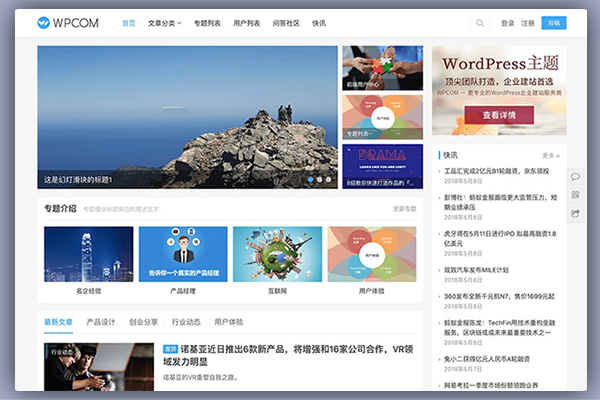Open 彭博社 蚂蚁金服 news item

pyautogui.click(x=500, y=202)
